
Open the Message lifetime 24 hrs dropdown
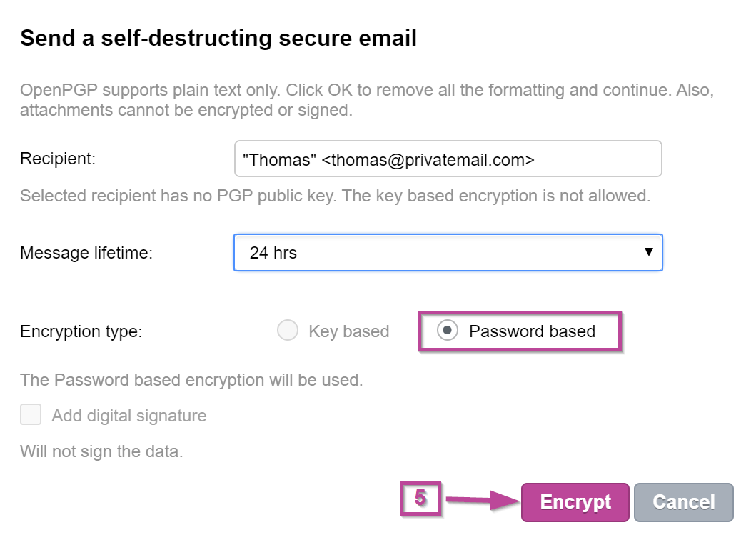click(x=448, y=252)
